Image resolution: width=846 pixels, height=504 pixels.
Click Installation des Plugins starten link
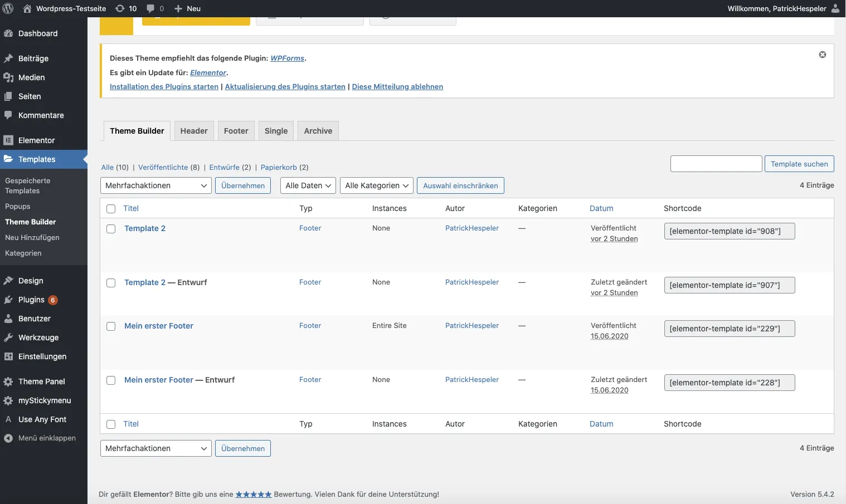click(164, 86)
